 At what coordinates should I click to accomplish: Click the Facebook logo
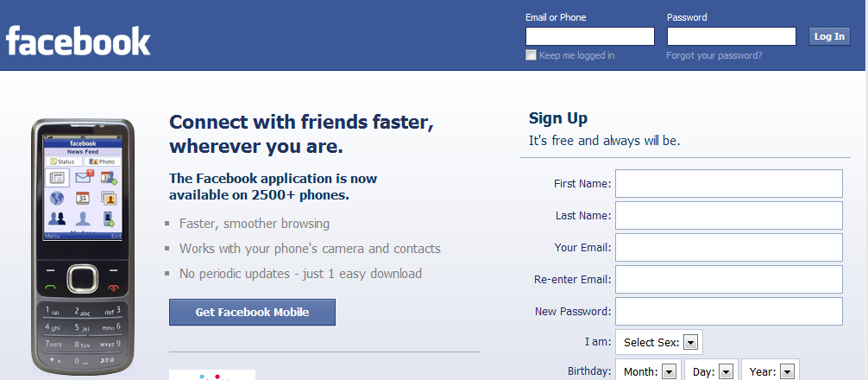coord(78,41)
